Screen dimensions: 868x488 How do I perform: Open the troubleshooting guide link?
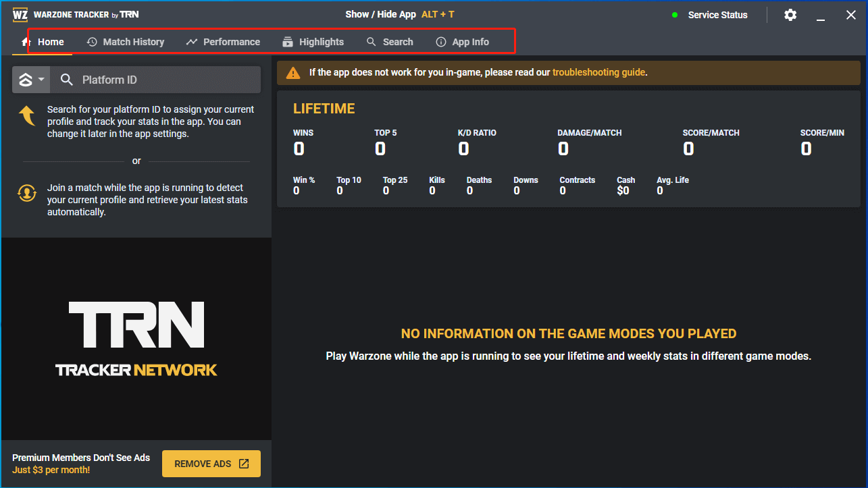click(598, 72)
